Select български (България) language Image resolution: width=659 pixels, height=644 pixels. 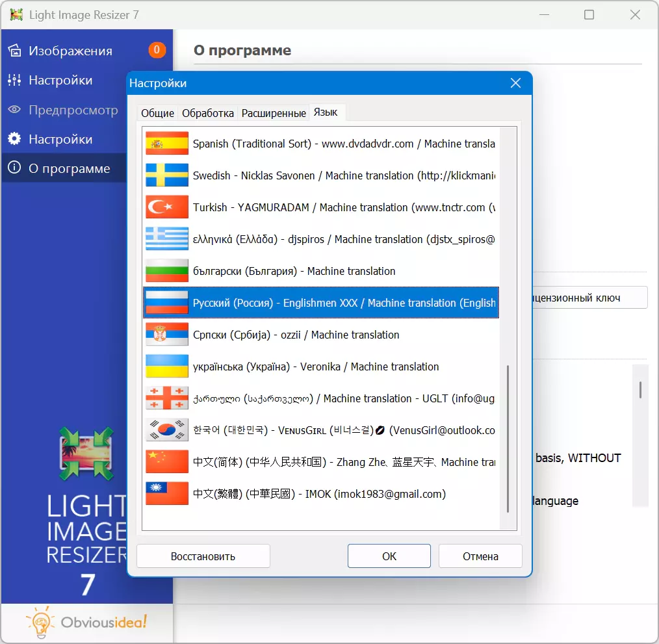pos(321,271)
